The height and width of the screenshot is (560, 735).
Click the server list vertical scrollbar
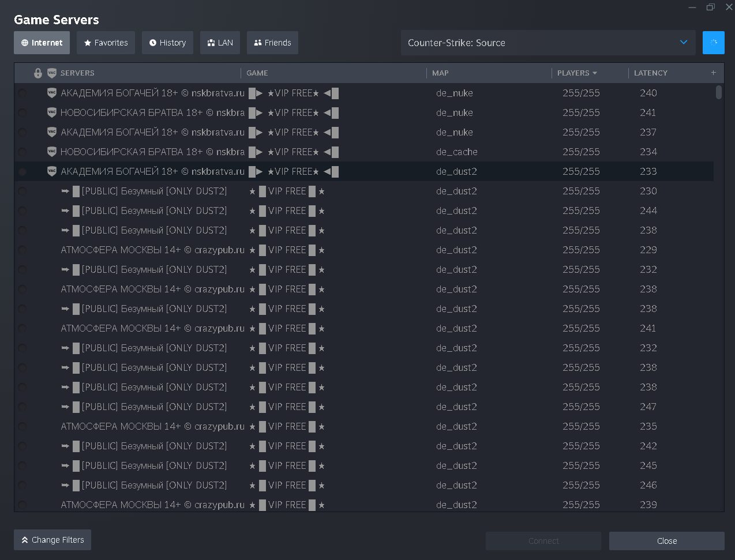coord(718,92)
